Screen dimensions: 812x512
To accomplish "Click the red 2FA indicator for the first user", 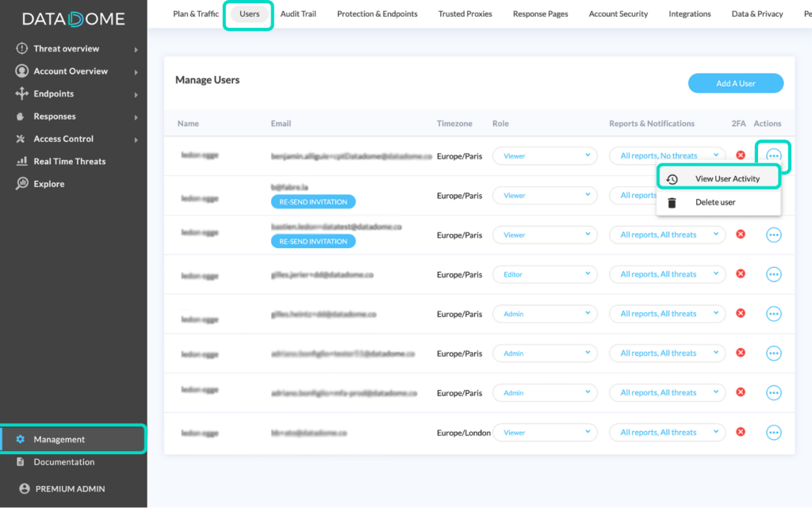I will click(x=740, y=155).
